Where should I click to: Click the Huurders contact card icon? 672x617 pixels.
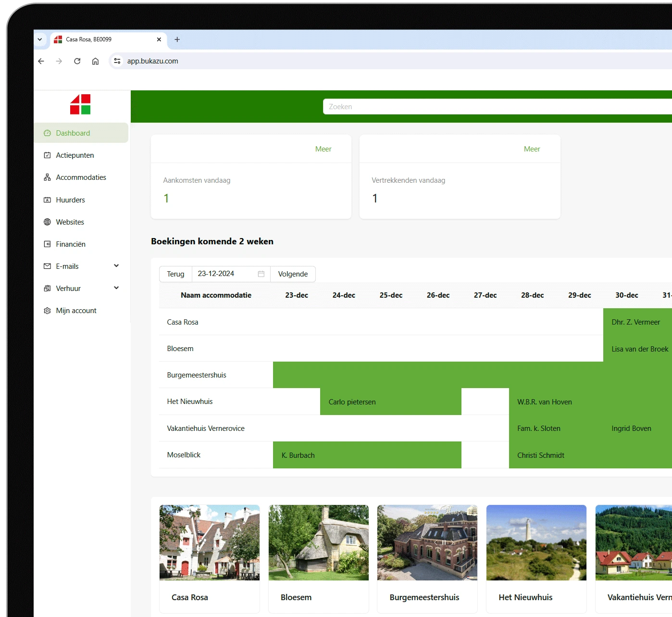(47, 200)
